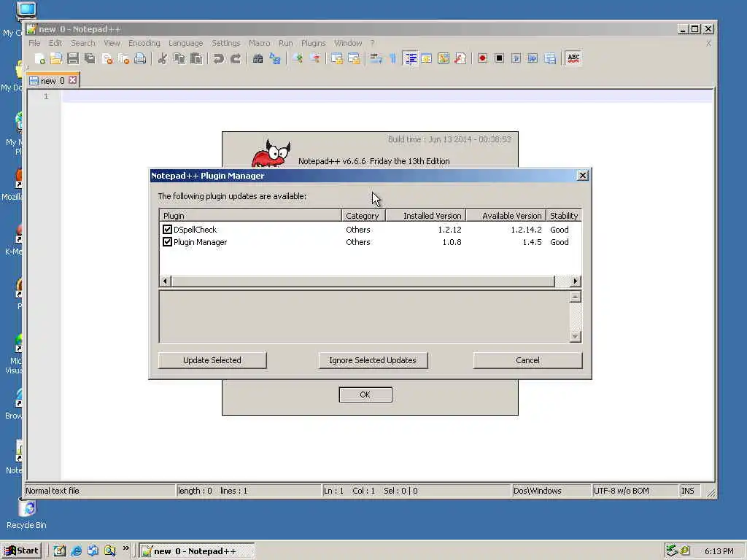
Task: Click the Cut scissors icon
Action: point(163,58)
